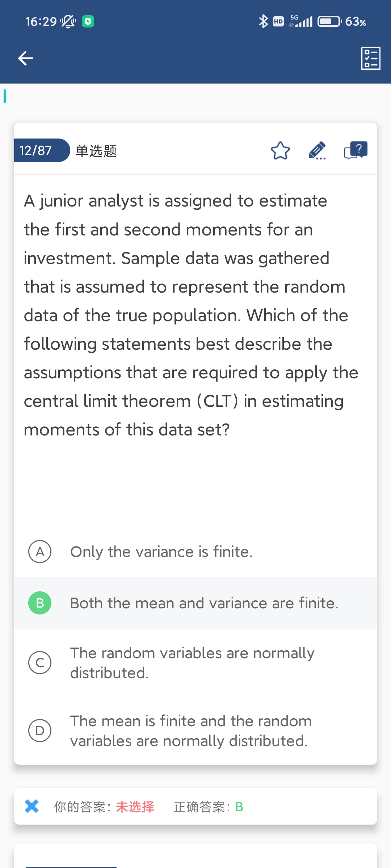This screenshot has width=391, height=868.
Task: Choose "Only the variance is finite"
Action: click(161, 552)
